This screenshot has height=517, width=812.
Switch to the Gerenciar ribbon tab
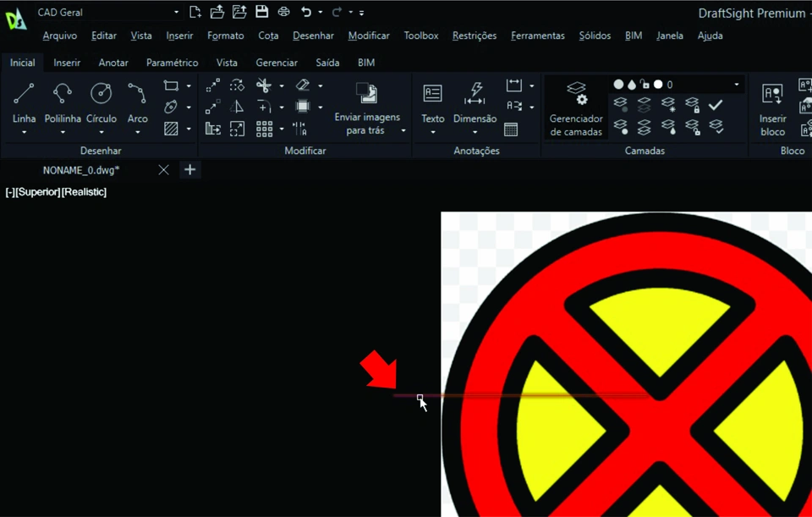(x=277, y=63)
